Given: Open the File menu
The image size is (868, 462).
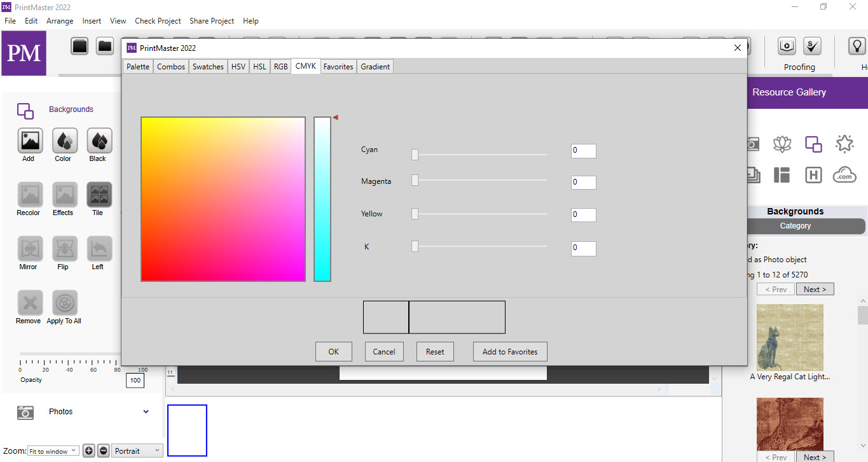Looking at the screenshot, I should coord(10,21).
